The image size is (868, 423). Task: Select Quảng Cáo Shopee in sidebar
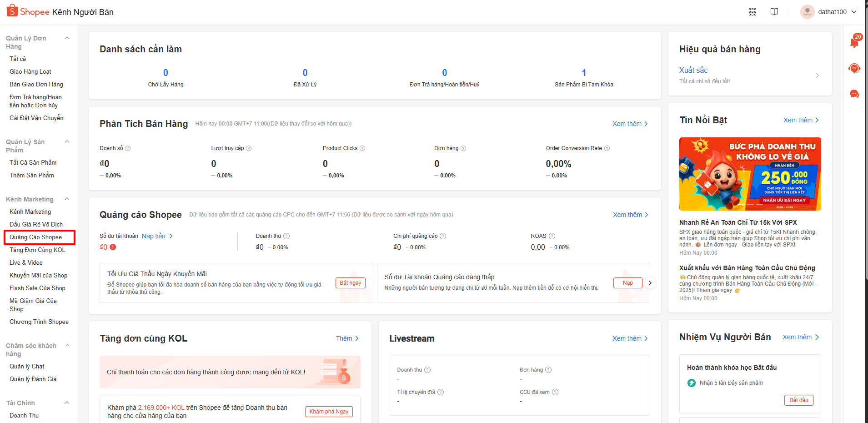[x=36, y=237]
